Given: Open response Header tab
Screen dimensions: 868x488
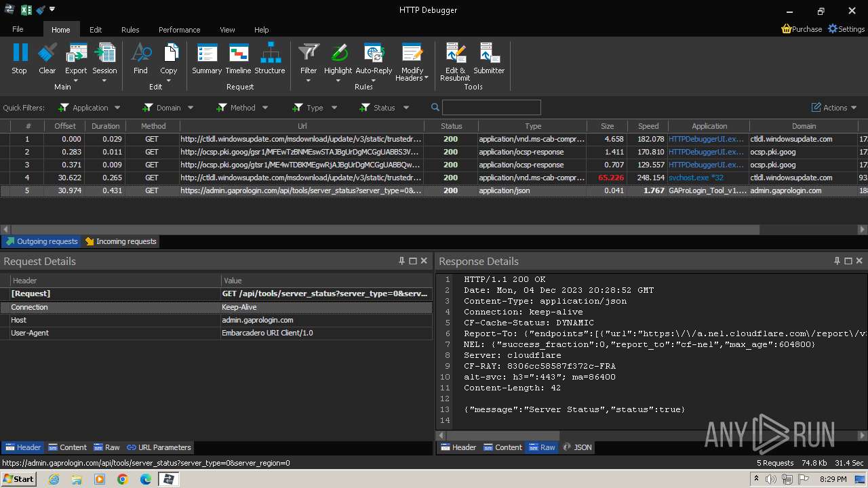Looking at the screenshot, I should [458, 447].
